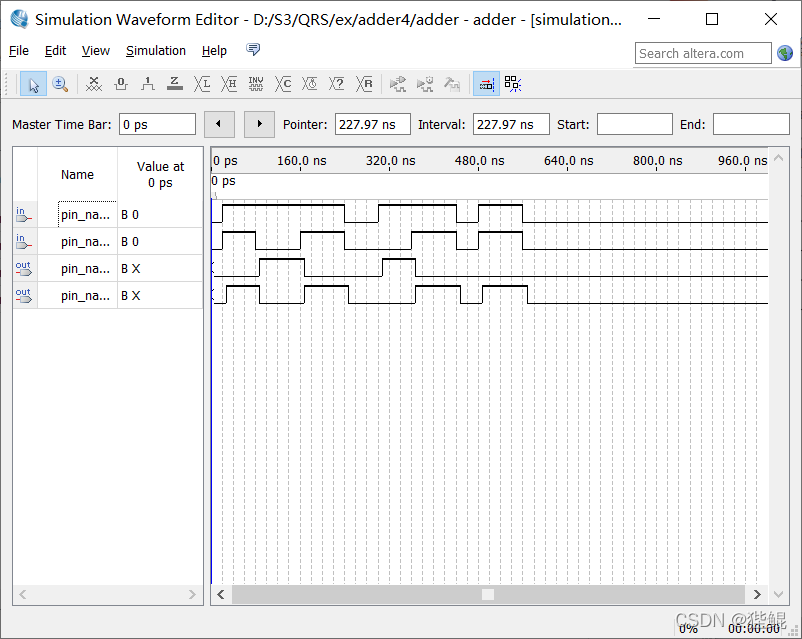802x639 pixels.
Task: Click the Master Time Bar field
Action: click(x=157, y=124)
